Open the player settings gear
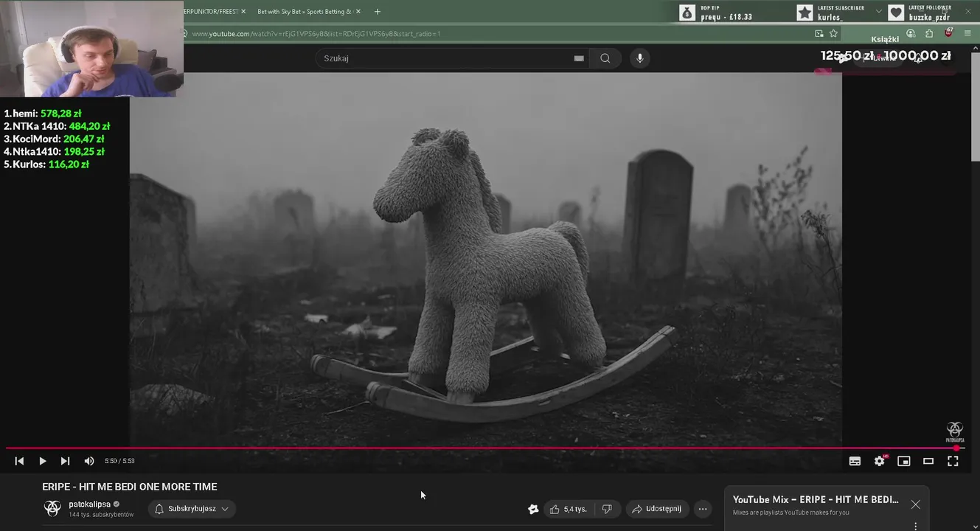This screenshot has width=980, height=531. tap(879, 461)
